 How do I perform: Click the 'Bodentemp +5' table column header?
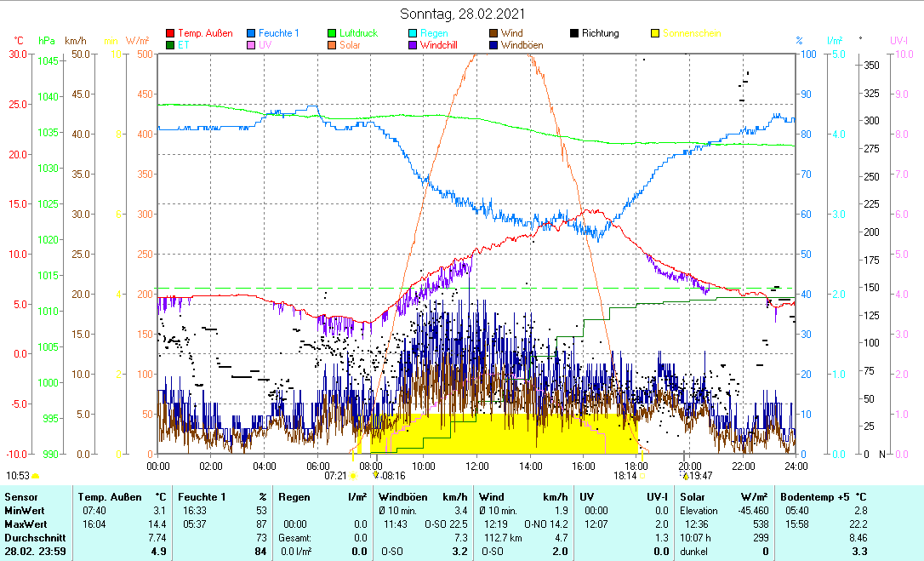(816, 497)
